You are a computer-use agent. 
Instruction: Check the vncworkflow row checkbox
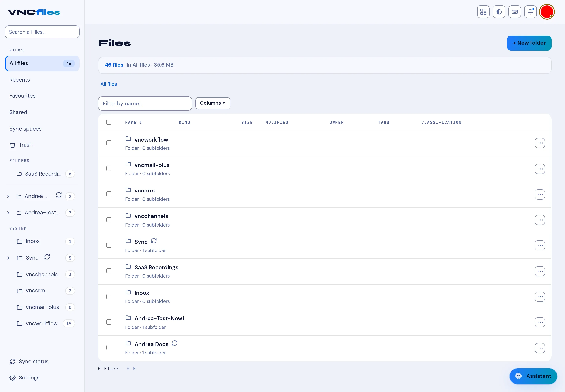click(x=109, y=143)
